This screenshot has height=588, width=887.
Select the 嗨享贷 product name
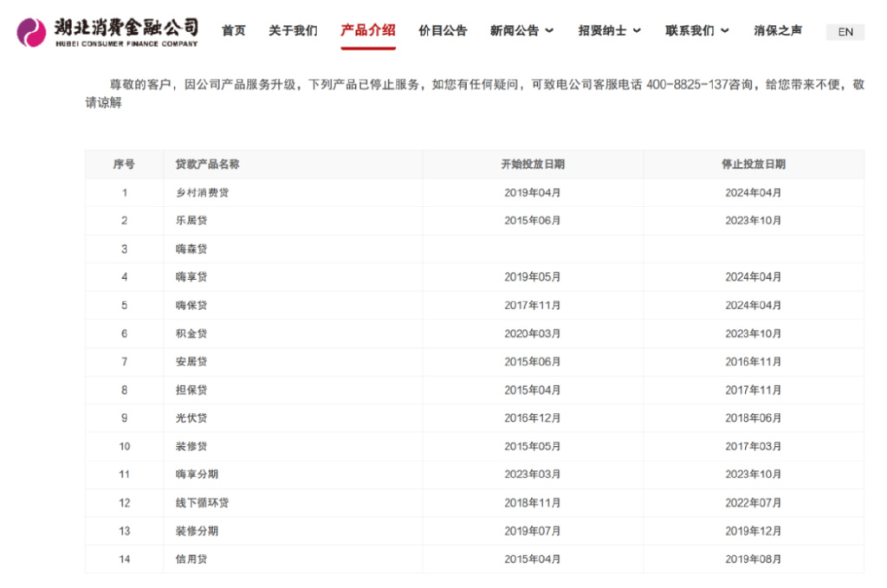(191, 277)
